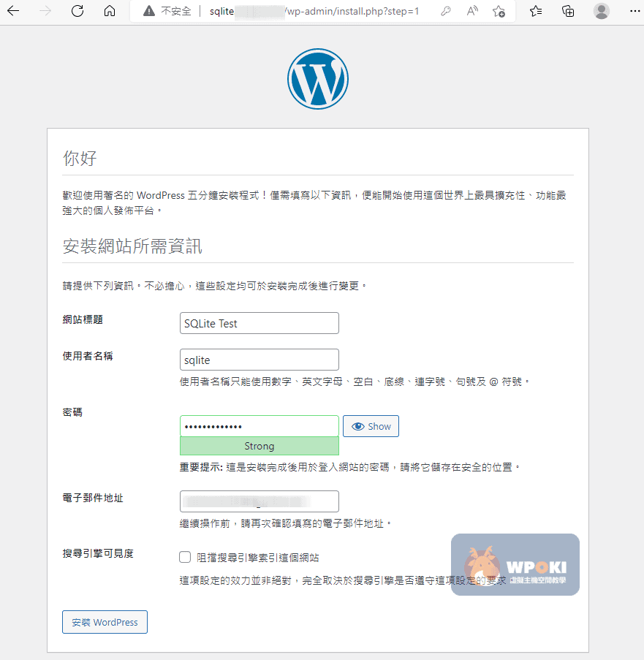Screen dimensions: 644x660
Task: Focus the 密碼 password field
Action: click(260, 426)
